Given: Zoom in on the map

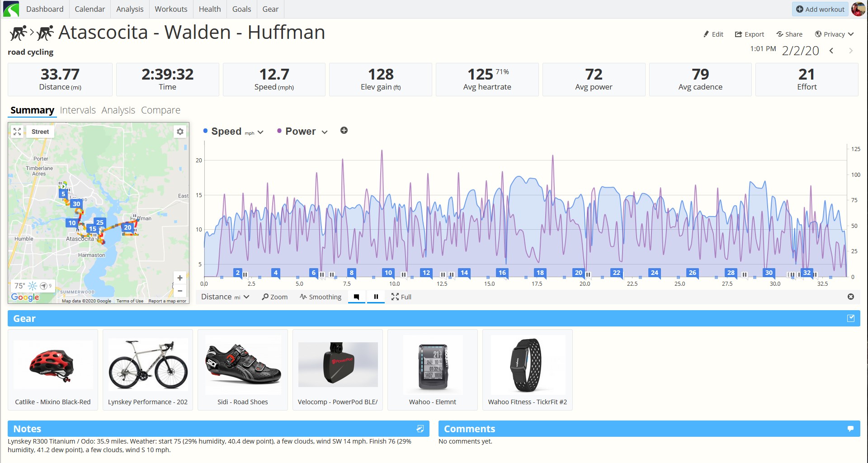Looking at the screenshot, I should pos(179,278).
